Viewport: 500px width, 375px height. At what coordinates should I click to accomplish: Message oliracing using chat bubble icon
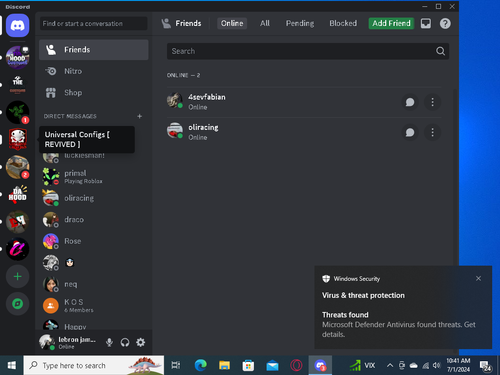[410, 132]
